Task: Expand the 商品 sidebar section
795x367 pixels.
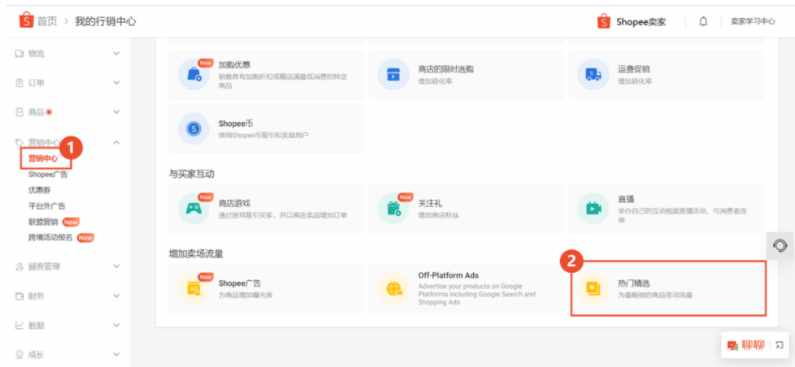Action: tap(116, 112)
